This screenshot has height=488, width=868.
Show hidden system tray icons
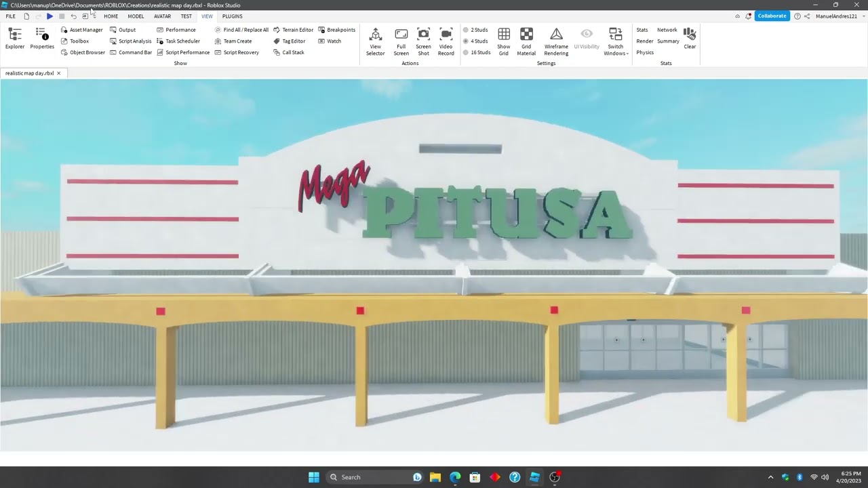[x=770, y=477]
